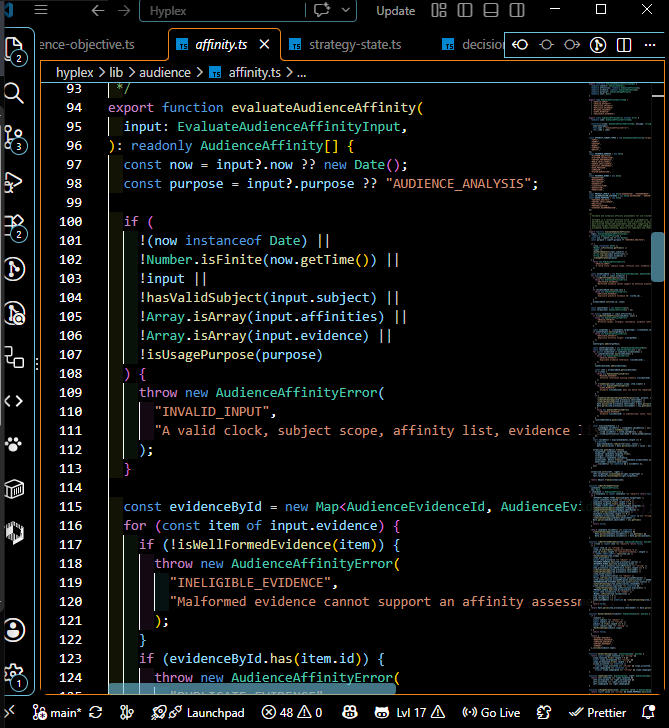Screen dimensions: 669x728
Task: Open the remote window indicator in status bar
Action: [x=10, y=711]
